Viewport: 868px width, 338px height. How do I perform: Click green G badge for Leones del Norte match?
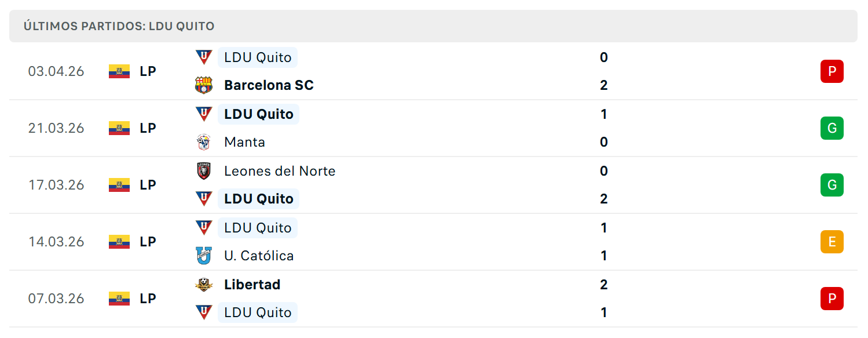(832, 185)
